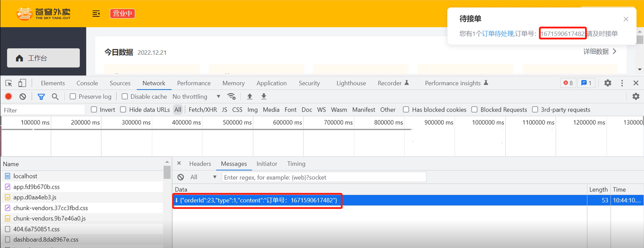Select the WS filter type button
This screenshot has height=248, width=644.
[x=321, y=110]
